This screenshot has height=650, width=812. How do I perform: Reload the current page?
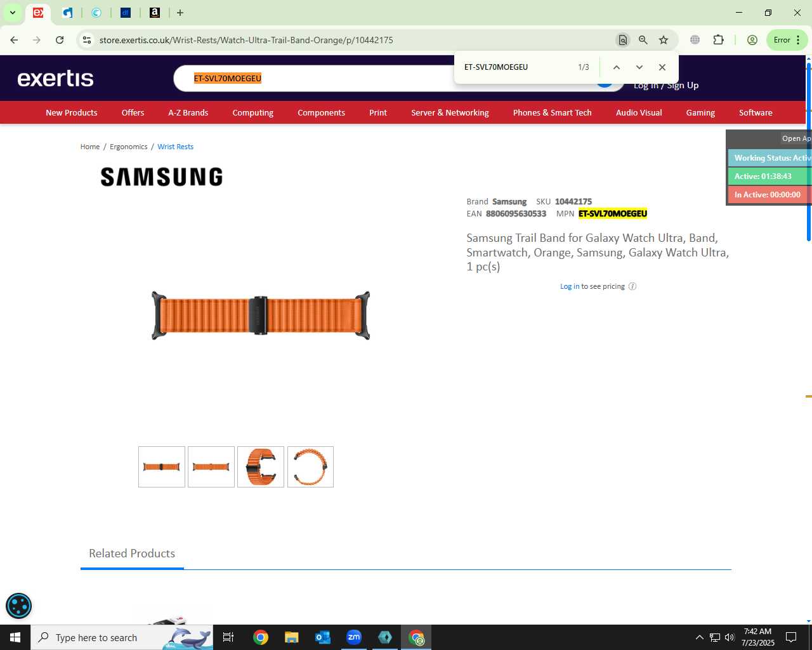(x=60, y=40)
